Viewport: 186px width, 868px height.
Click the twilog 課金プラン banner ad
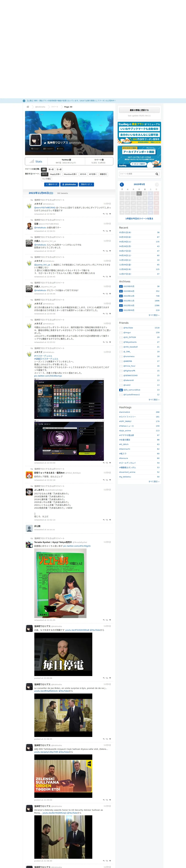[139, 133]
